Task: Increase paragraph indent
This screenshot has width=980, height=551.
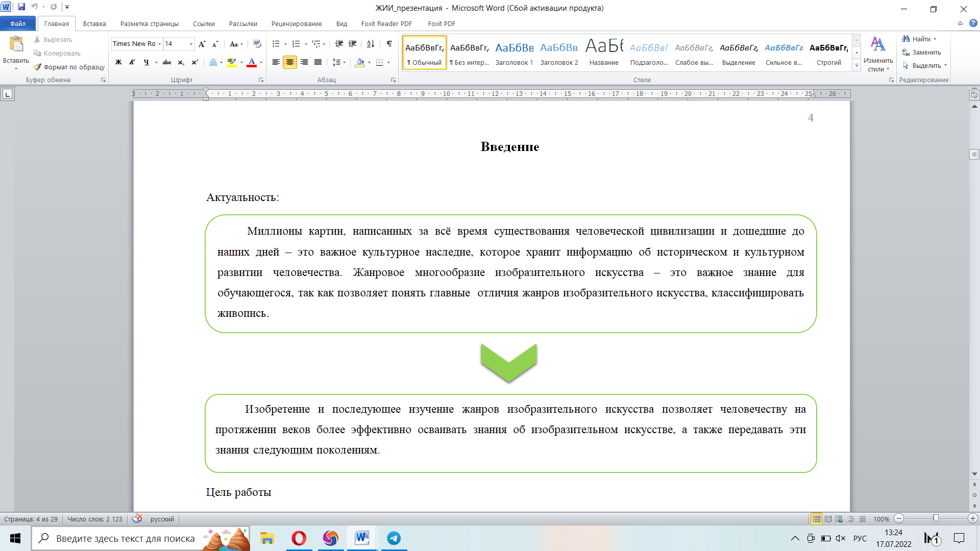Action: (352, 44)
